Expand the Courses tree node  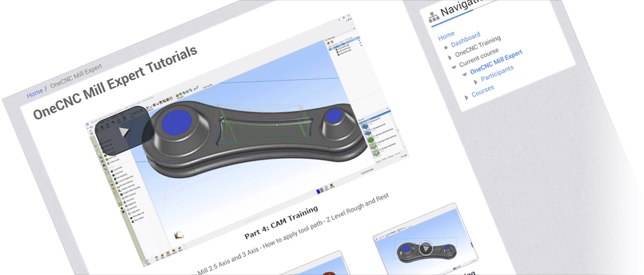point(466,98)
